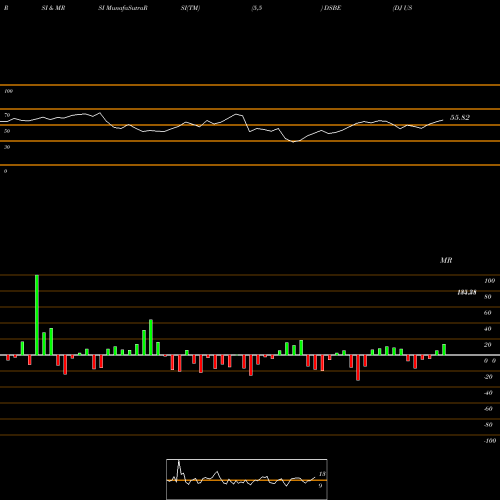Viewport: 500px width, 500px height.
Task: Click the 50 level label on RSI axis
Action: tap(7, 131)
